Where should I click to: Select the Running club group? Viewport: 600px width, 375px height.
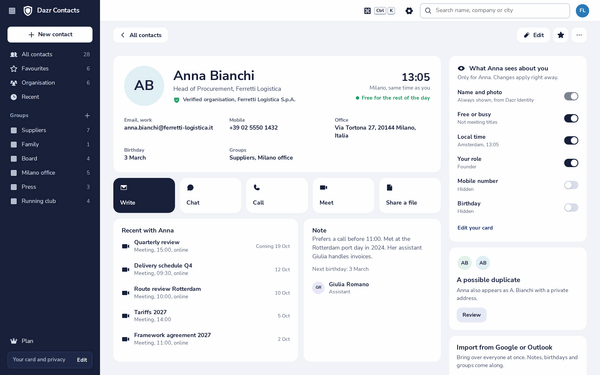tap(50, 201)
